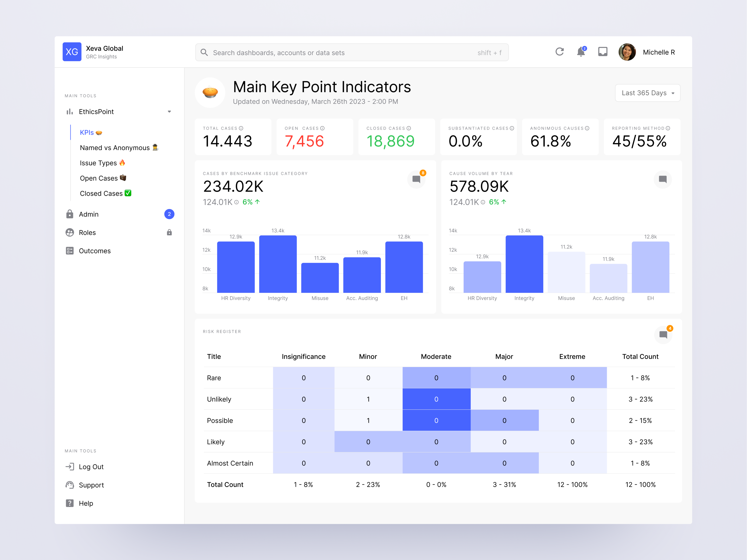Click the search magnifier icon
This screenshot has width=747, height=560.
click(204, 52)
